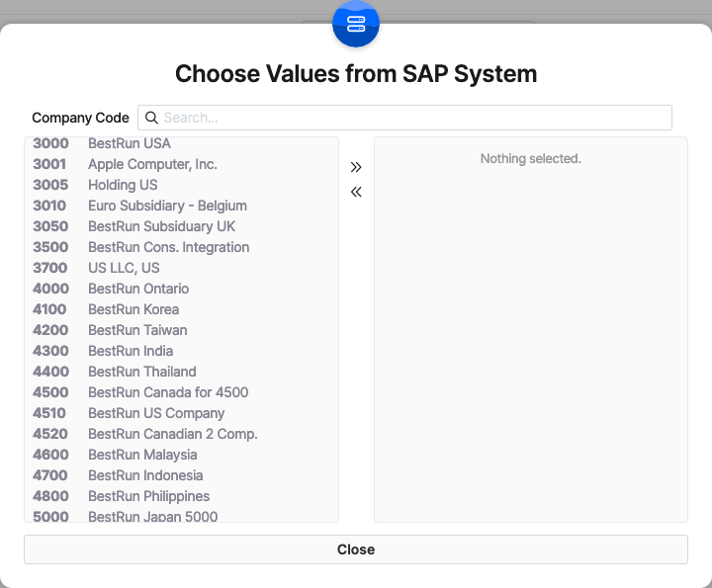Select 4100 BestRun Korea
This screenshot has width=712, height=588.
(181, 309)
